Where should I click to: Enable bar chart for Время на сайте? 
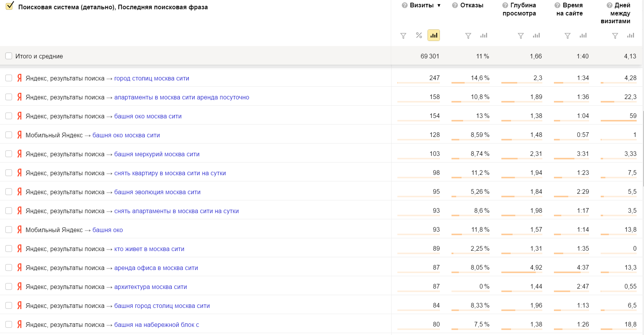[583, 35]
